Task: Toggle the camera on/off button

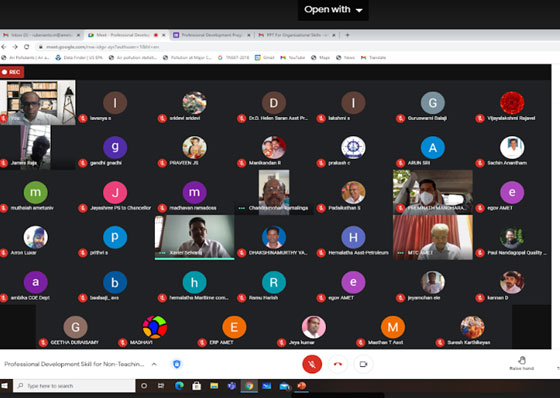Action: pyautogui.click(x=363, y=364)
